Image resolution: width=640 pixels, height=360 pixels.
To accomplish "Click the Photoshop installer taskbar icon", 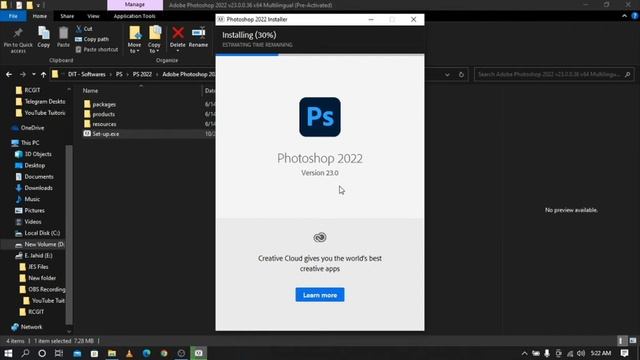I will pos(198,353).
